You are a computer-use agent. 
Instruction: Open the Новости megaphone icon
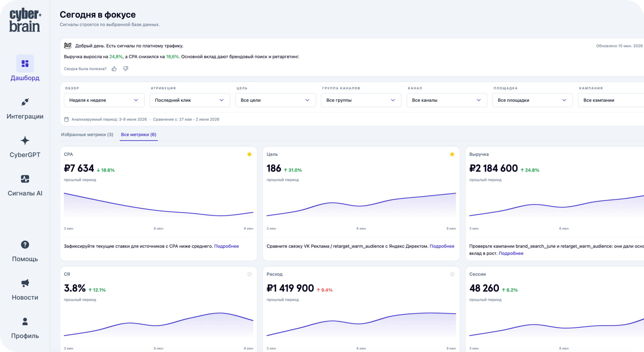(x=25, y=283)
